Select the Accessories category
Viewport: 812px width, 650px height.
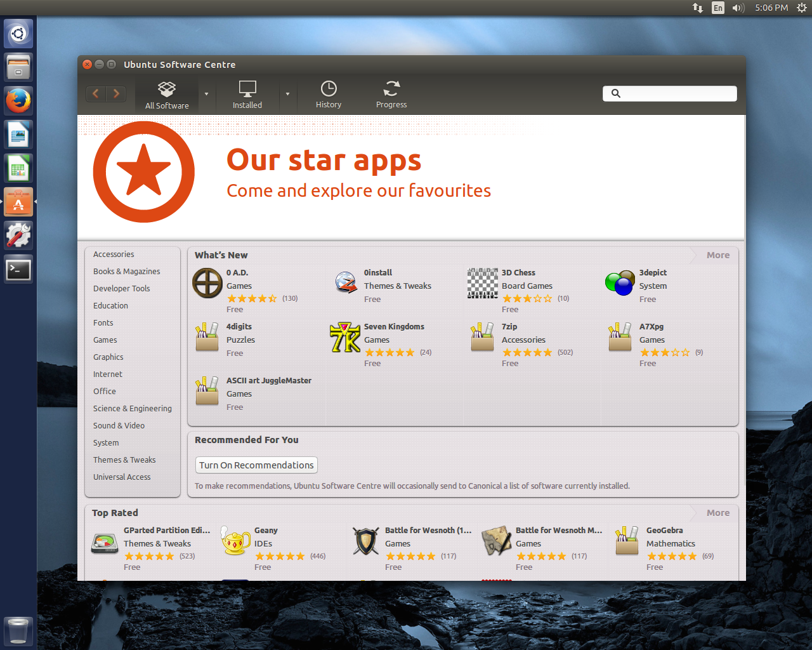tap(114, 255)
